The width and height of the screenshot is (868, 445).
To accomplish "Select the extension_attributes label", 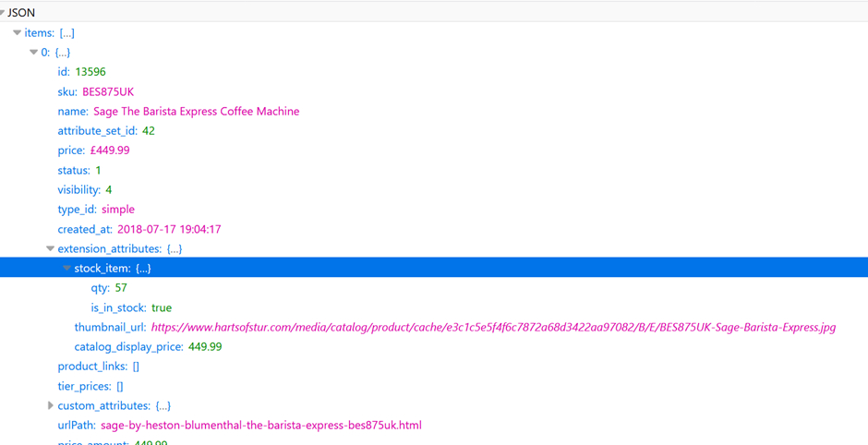I will pyautogui.click(x=110, y=249).
